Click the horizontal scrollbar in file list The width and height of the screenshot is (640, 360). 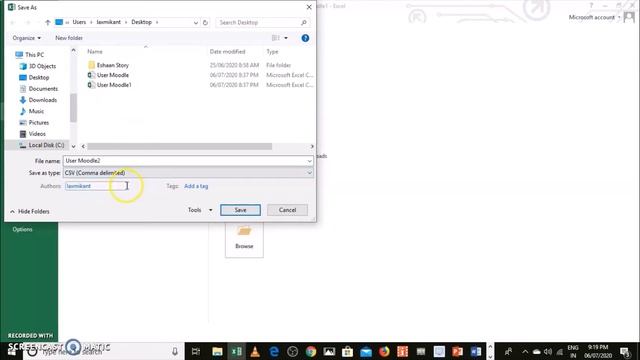click(180, 146)
